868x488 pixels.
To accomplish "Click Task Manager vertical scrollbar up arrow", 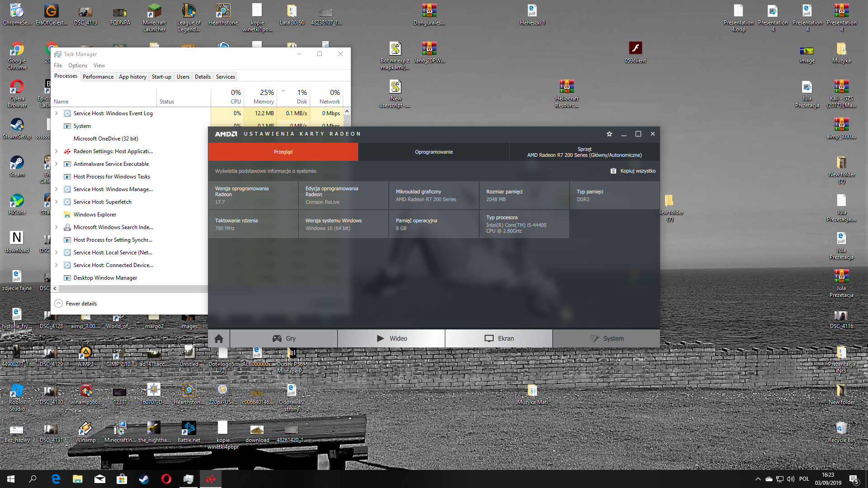I will click(x=347, y=111).
